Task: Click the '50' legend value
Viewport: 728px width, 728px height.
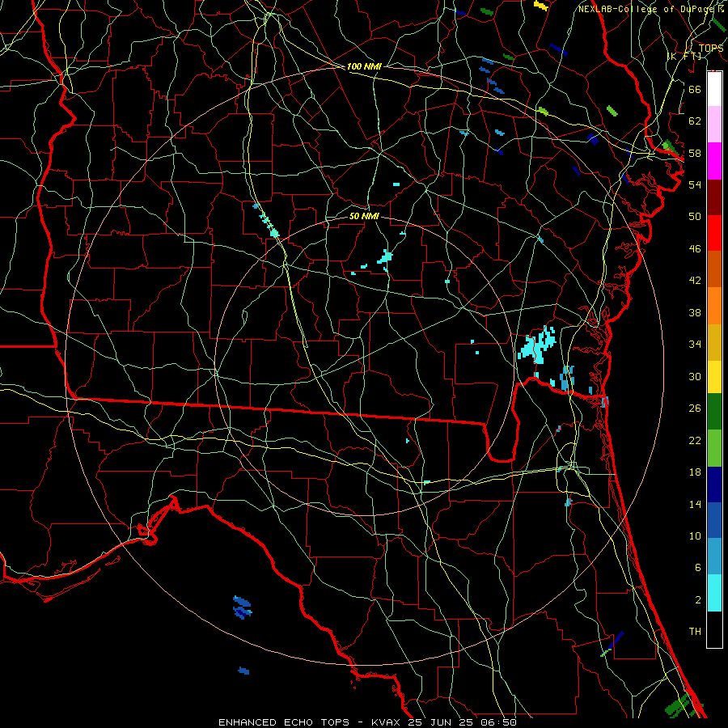Action: [x=695, y=217]
